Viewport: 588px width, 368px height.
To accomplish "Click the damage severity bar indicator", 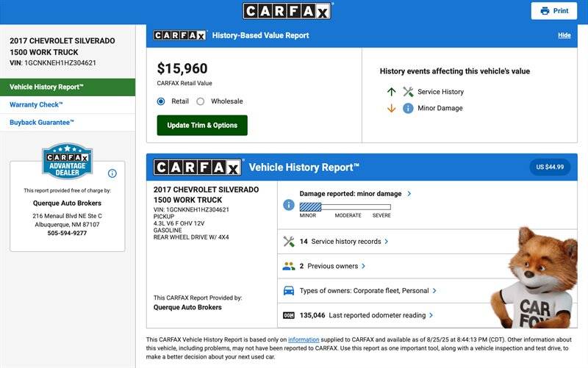I will click(x=345, y=207).
